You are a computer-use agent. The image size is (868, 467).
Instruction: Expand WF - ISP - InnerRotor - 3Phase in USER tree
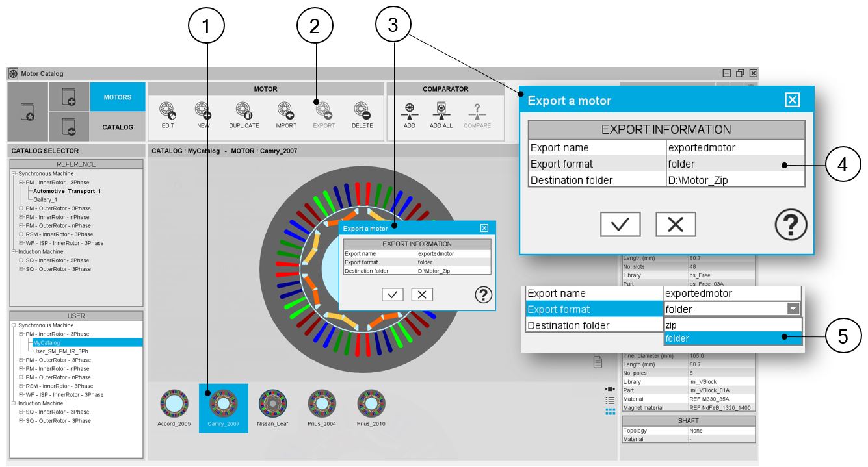[x=21, y=394]
